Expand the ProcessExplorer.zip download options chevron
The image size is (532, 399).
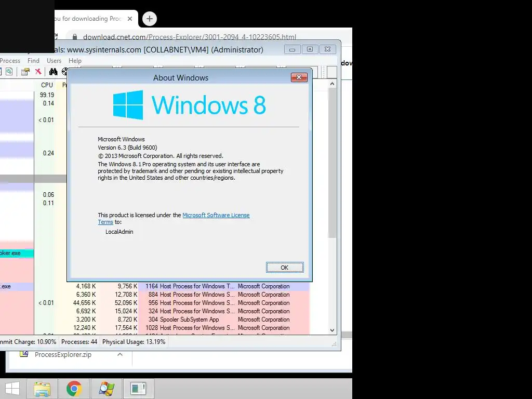pos(120,354)
